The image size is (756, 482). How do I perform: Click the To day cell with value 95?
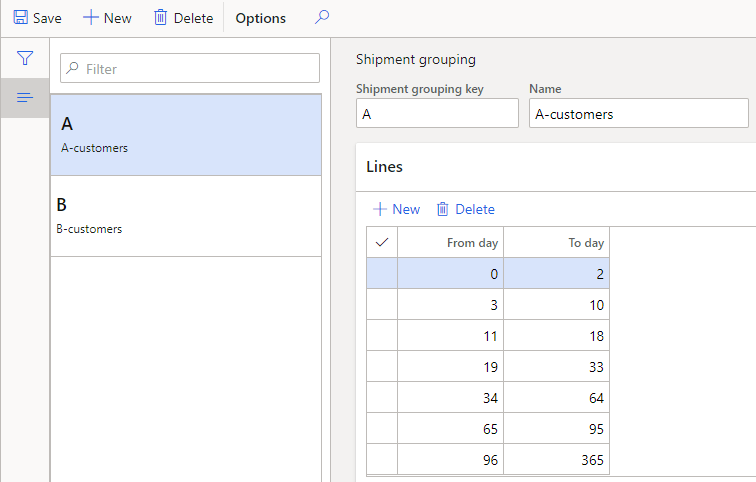pyautogui.click(x=556, y=428)
